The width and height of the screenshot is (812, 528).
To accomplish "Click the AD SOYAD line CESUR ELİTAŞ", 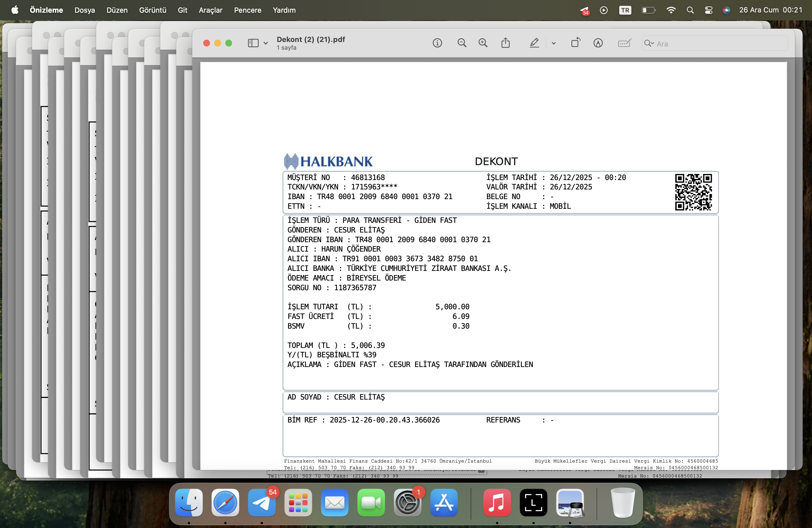I will [336, 397].
